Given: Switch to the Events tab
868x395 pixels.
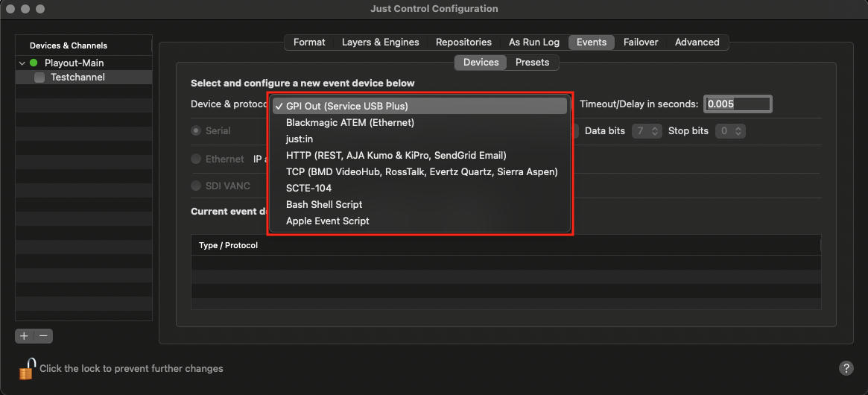Looking at the screenshot, I should 592,42.
